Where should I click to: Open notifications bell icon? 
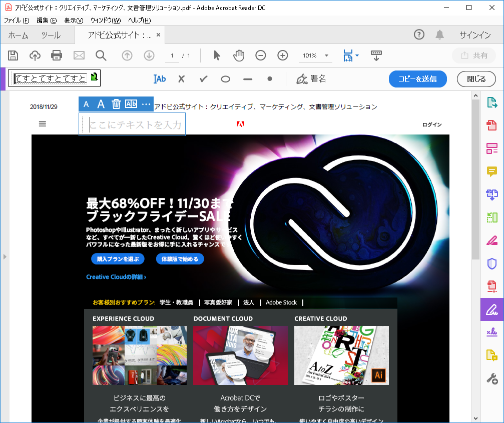[440, 34]
